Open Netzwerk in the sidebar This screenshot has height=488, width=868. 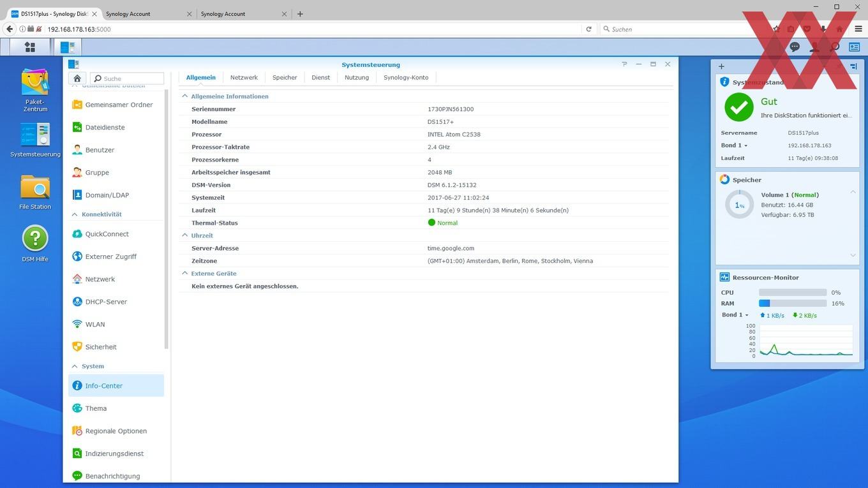[x=116, y=279]
